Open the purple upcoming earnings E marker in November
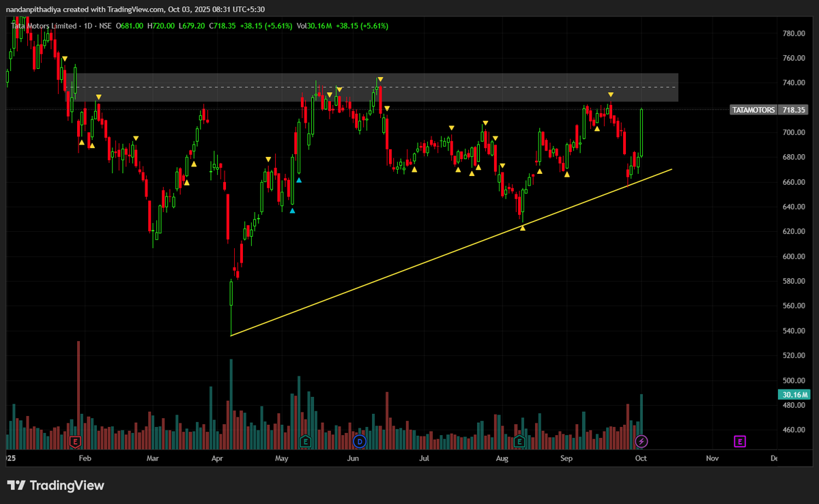This screenshot has width=819, height=504. [740, 442]
